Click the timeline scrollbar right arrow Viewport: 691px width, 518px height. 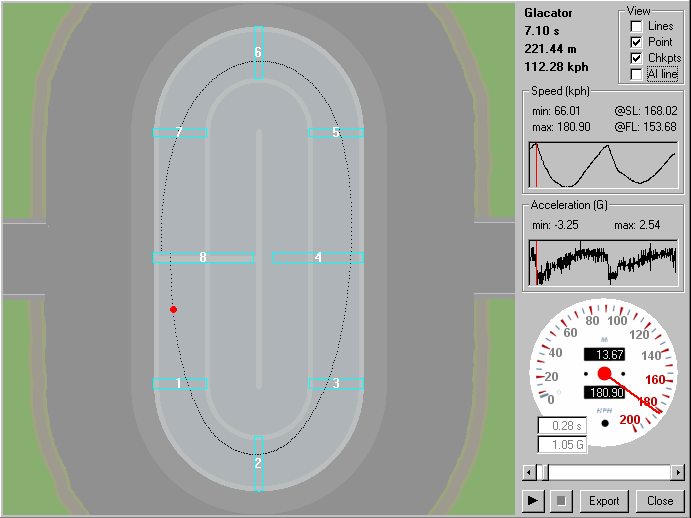tap(678, 473)
